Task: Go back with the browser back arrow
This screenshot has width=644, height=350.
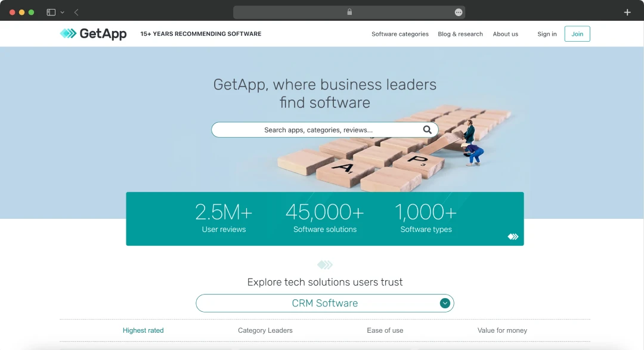Action: (x=76, y=13)
